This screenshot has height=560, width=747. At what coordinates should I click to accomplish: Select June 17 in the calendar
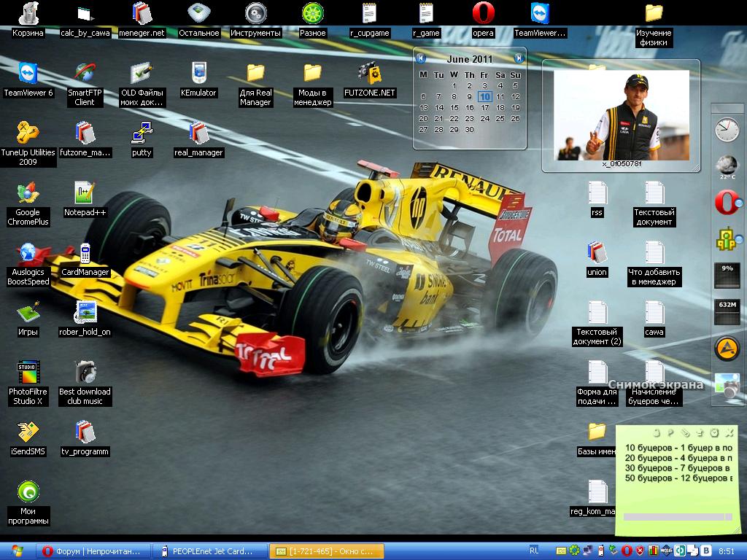(484, 107)
